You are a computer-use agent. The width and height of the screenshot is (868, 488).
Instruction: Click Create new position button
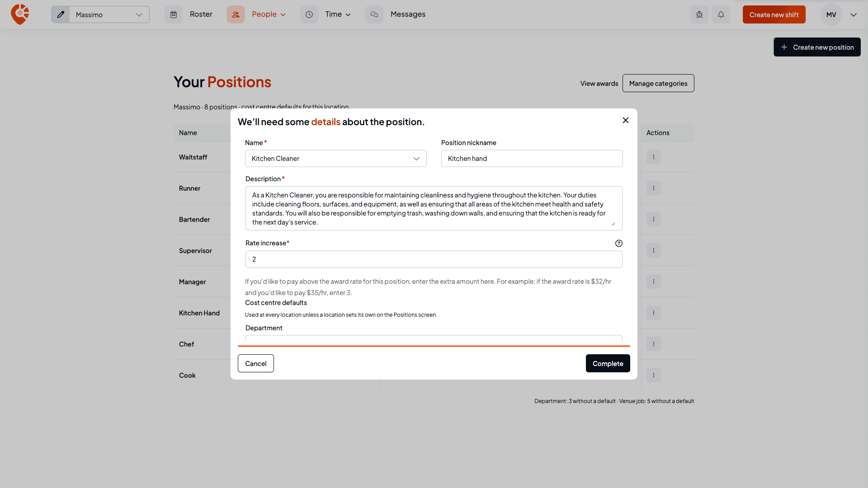point(817,47)
